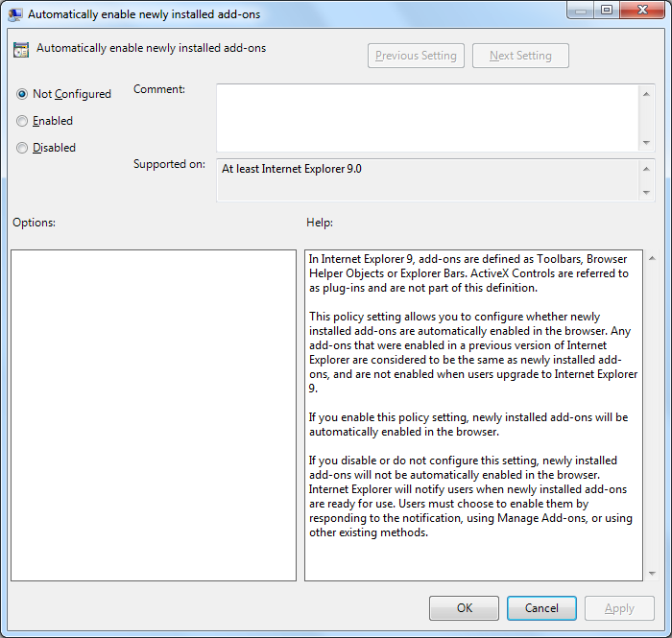Click the policy setting icon beside the heading
The height and width of the screenshot is (638, 672).
pyautogui.click(x=21, y=49)
